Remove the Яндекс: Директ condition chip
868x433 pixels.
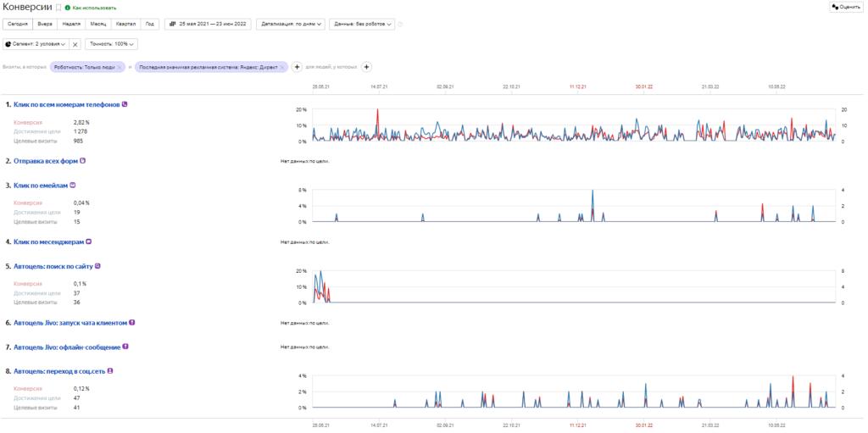click(x=282, y=67)
